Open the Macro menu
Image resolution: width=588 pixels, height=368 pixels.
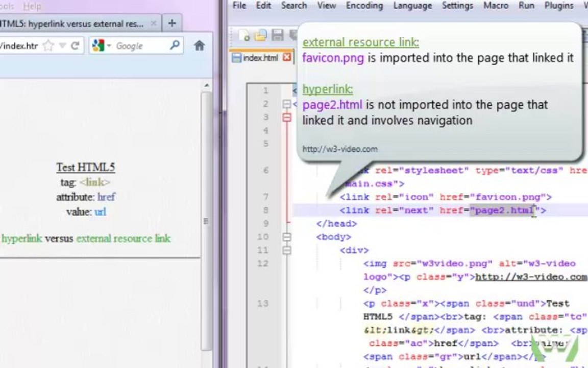(496, 6)
